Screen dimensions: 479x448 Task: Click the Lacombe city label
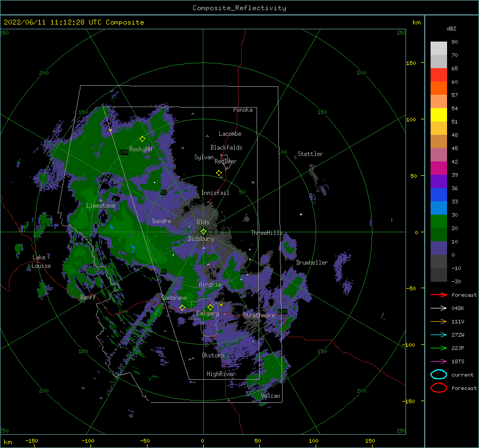(230, 134)
